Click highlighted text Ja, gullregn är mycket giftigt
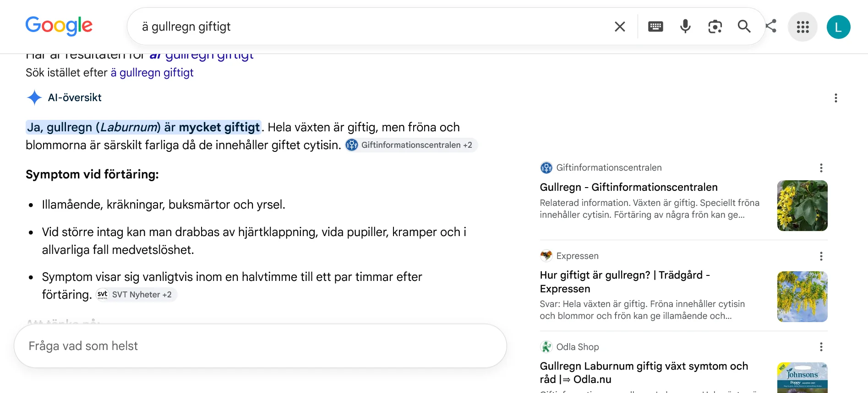The image size is (868, 393). click(x=143, y=127)
